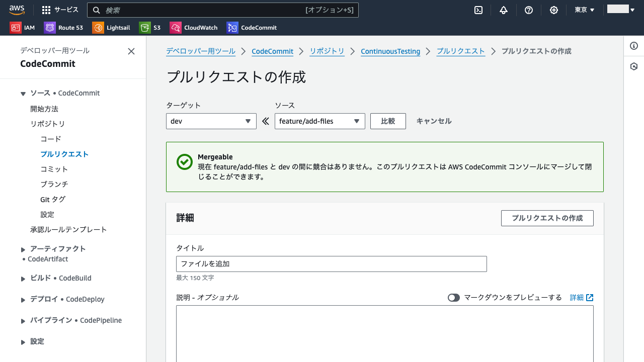Select 承認ルールテンプレート in sidebar
Viewport: 644px width, 362px height.
pyautogui.click(x=68, y=229)
